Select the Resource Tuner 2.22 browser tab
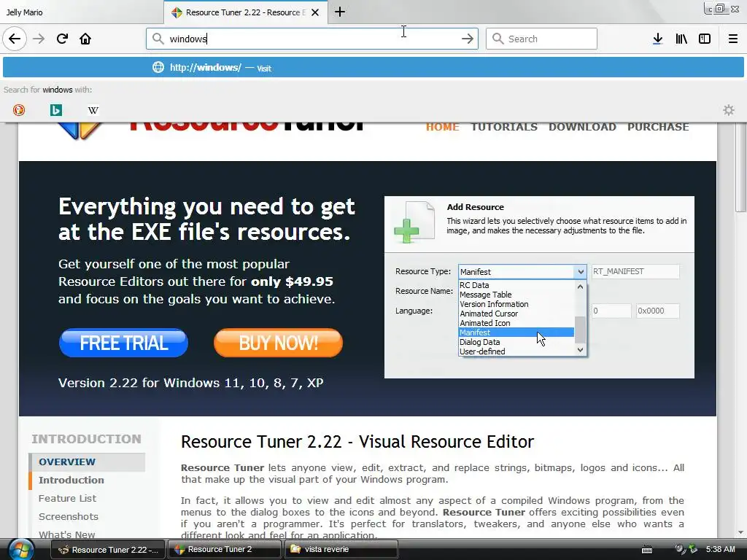The height and width of the screenshot is (560, 747). (x=245, y=12)
